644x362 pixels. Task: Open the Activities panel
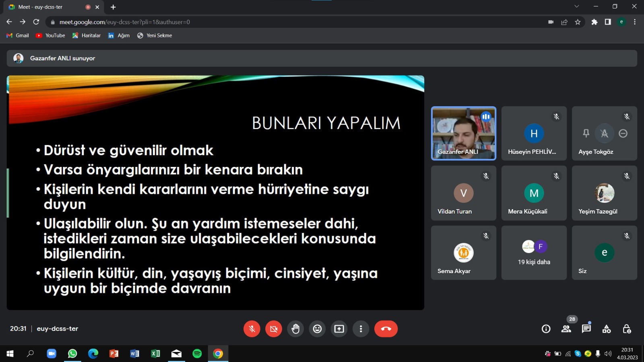(x=606, y=329)
